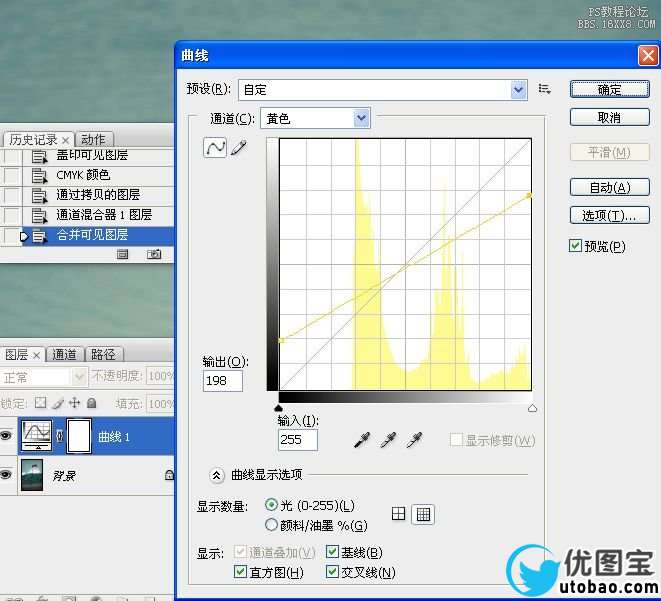Toggle the 预览 preview checkbox
This screenshot has width=661, height=601.
pyautogui.click(x=575, y=245)
